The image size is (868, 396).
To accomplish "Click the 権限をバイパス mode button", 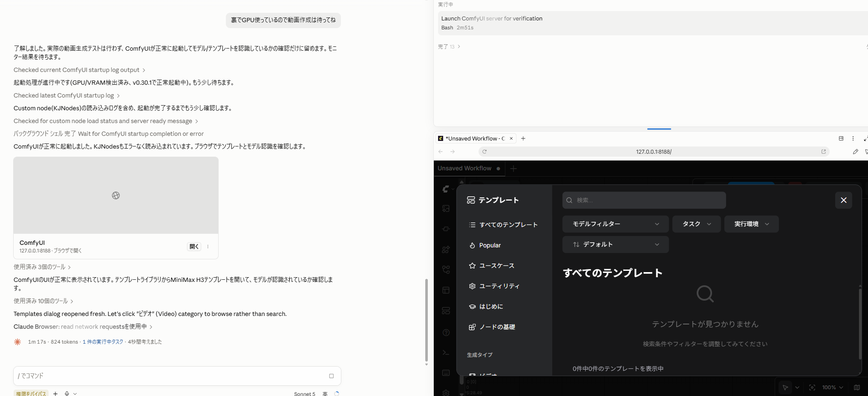I will click(31, 393).
